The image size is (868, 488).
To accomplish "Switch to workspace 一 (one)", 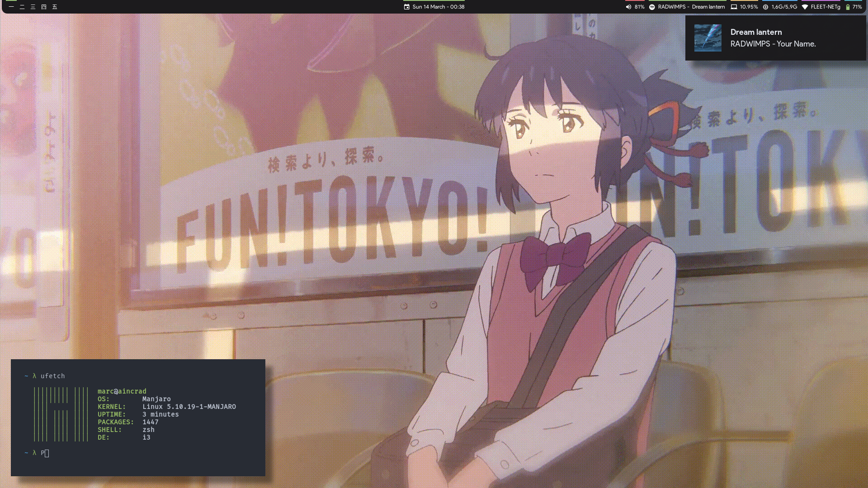I will (11, 7).
